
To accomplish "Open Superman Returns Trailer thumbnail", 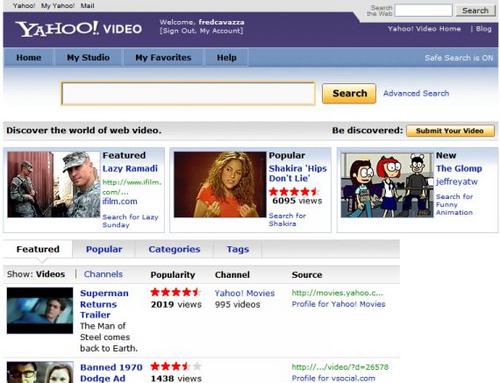I will point(40,310).
